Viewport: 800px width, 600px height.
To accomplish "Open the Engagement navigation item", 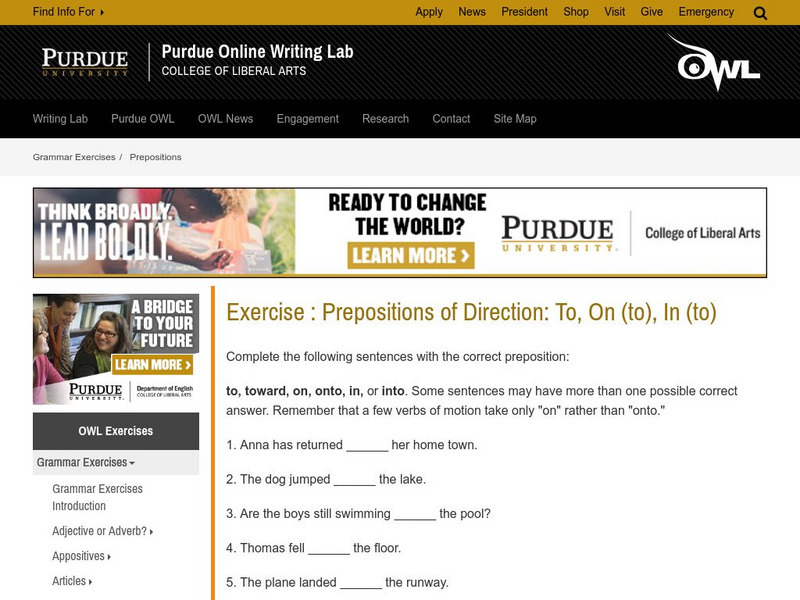I will point(307,119).
